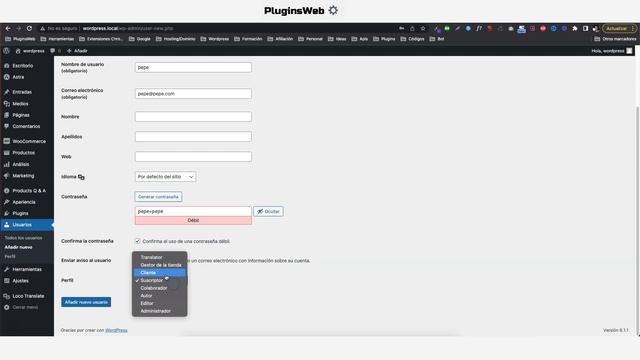Click Añadir nuevo usuario button
Viewport: 640px width, 360px height.
click(x=86, y=302)
